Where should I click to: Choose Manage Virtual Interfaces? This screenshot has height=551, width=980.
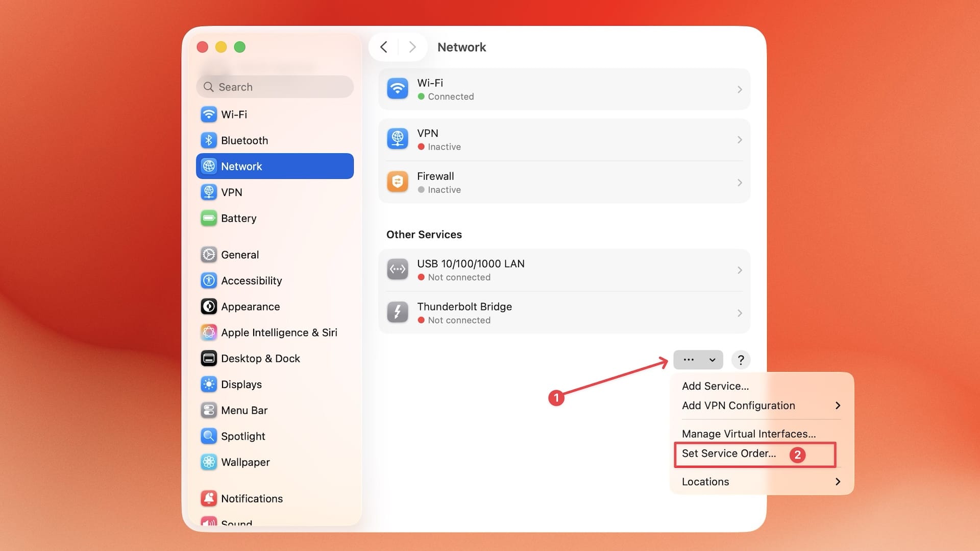click(748, 434)
